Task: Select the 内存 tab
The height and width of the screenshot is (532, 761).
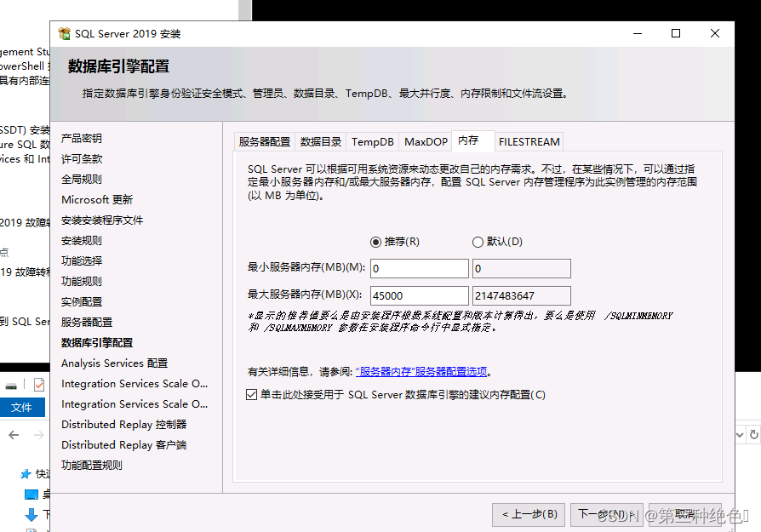Action: [473, 140]
